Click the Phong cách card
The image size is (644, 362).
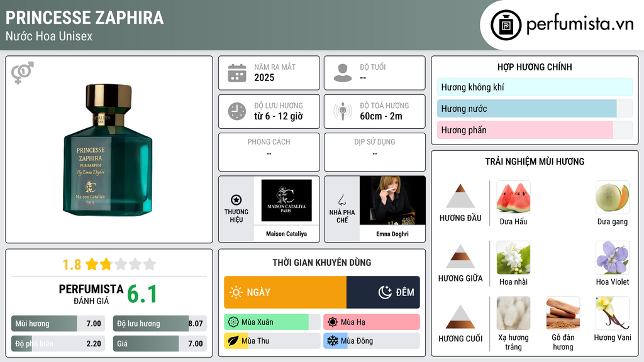click(x=269, y=152)
